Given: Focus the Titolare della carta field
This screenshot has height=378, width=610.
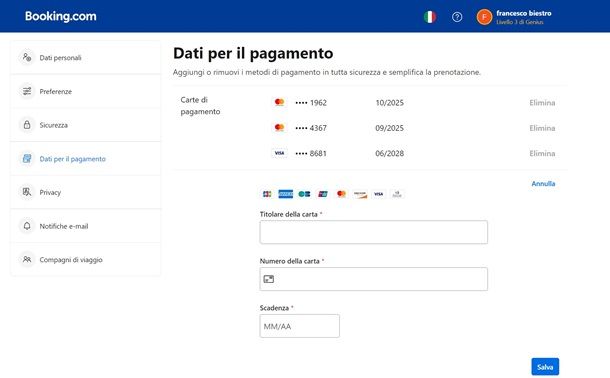Looking at the screenshot, I should [373, 232].
